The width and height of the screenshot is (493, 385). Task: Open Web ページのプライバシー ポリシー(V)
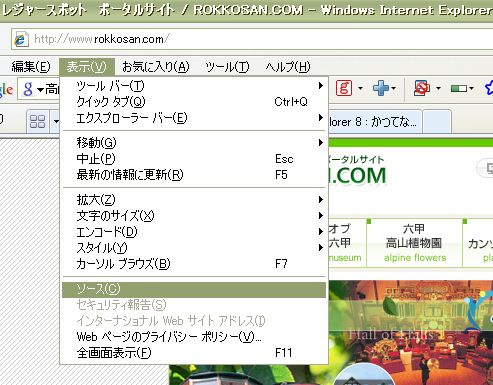(194, 337)
